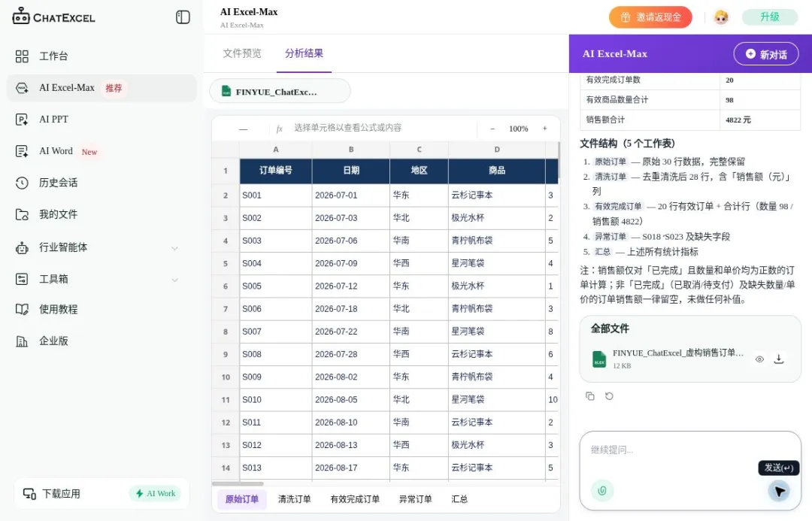The image size is (812, 521).
Task: Click the fx formula icon
Action: (280, 129)
